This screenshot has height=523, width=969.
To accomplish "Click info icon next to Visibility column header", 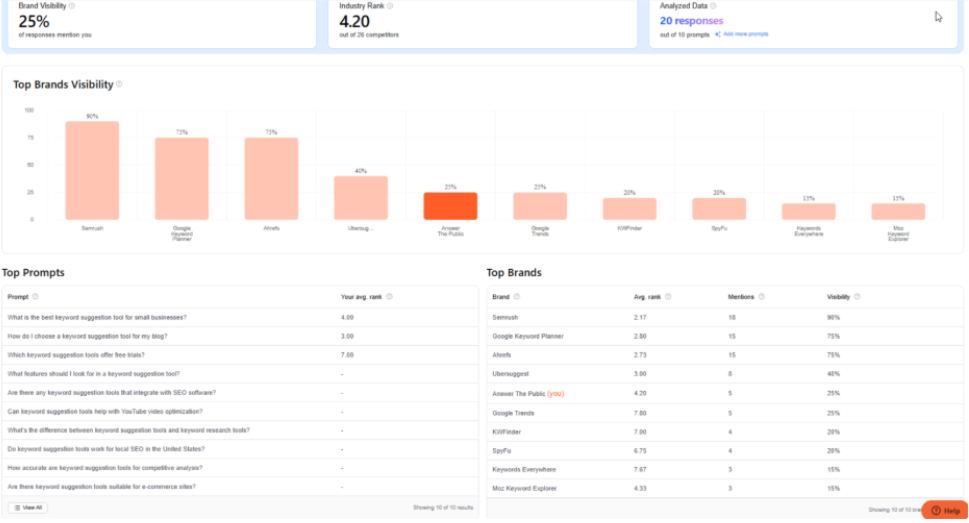I will click(x=857, y=297).
